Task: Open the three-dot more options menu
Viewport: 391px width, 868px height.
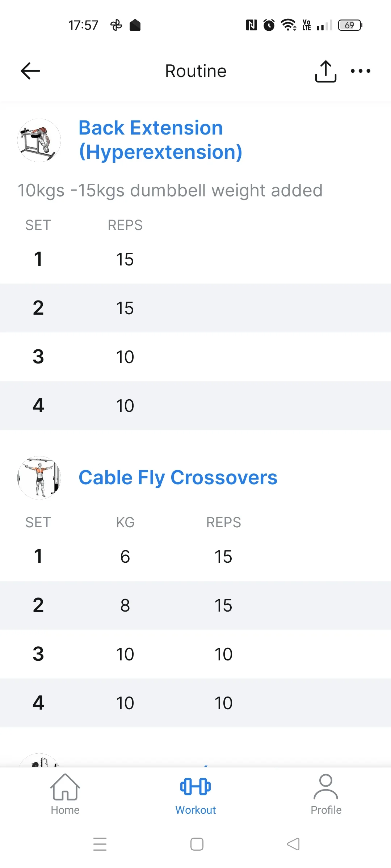Action: 360,71
